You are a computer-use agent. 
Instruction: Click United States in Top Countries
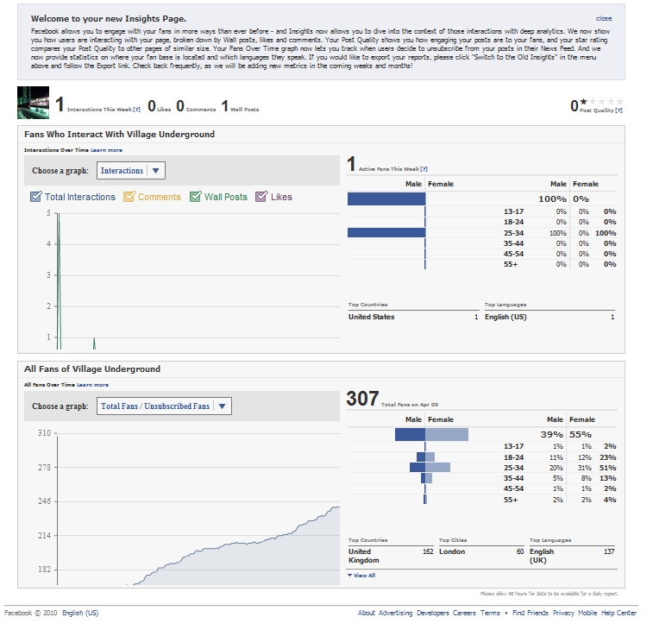point(371,317)
